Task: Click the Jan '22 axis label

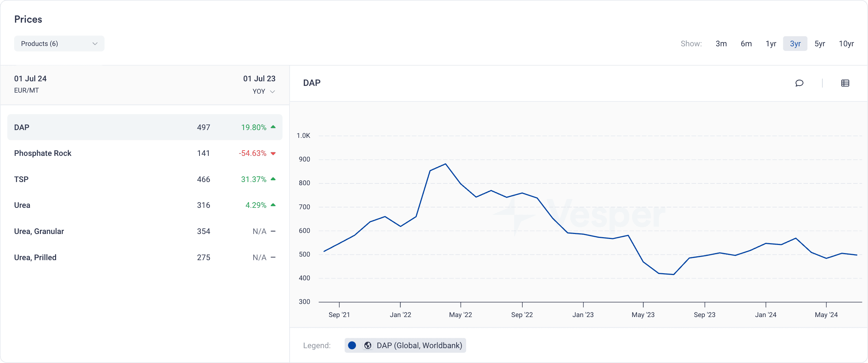Action: [x=400, y=315]
